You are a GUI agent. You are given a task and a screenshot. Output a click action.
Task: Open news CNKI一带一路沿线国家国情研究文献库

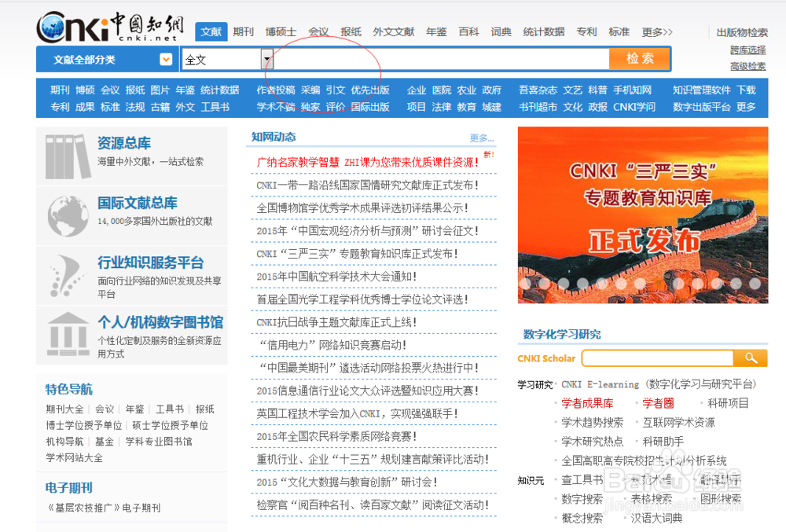(x=367, y=185)
